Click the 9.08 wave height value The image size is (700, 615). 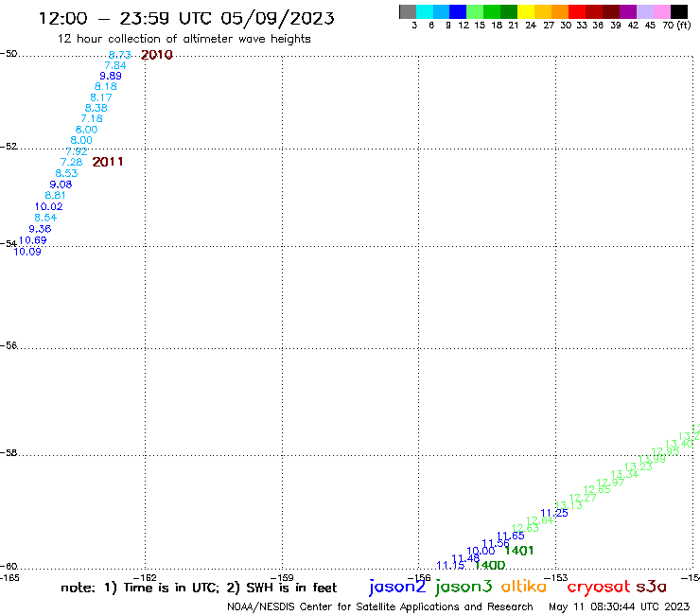point(61,184)
